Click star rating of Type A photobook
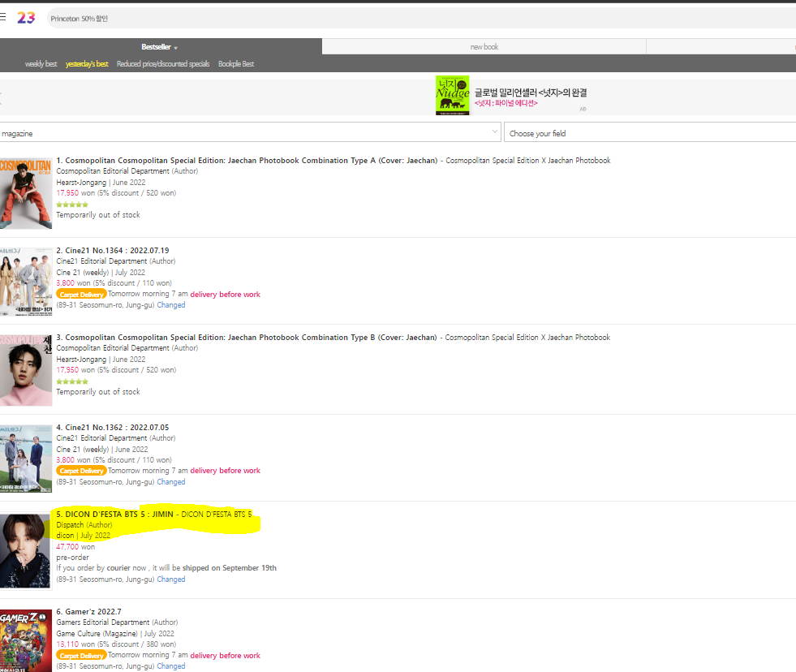This screenshot has height=672, width=796. pyautogui.click(x=72, y=205)
